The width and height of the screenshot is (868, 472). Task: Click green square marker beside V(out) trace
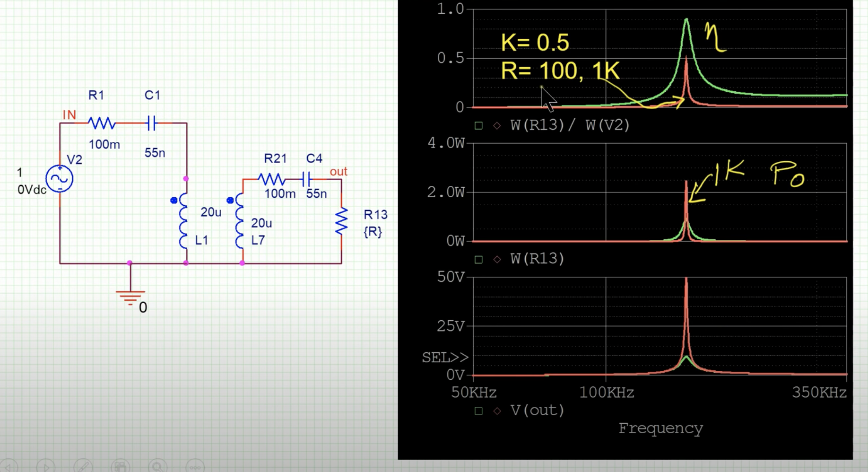click(478, 411)
